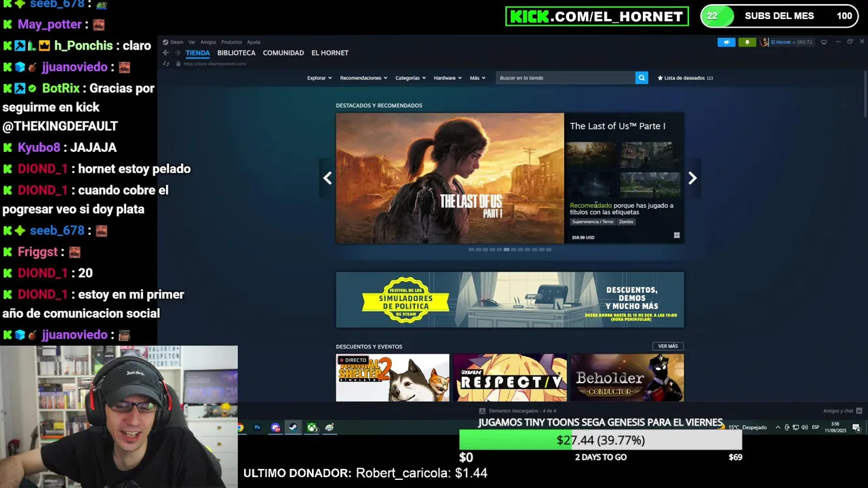Click the top-right Last of Us screenshot

[650, 155]
